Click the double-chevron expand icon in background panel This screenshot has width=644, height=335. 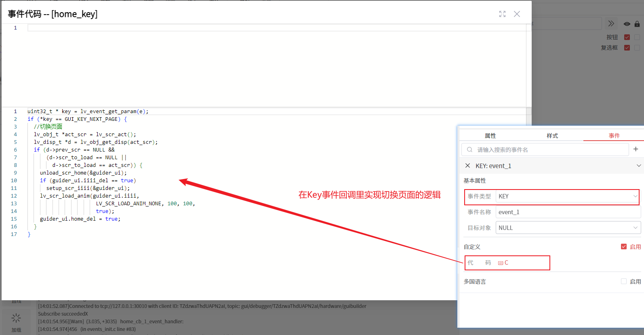pyautogui.click(x=611, y=24)
